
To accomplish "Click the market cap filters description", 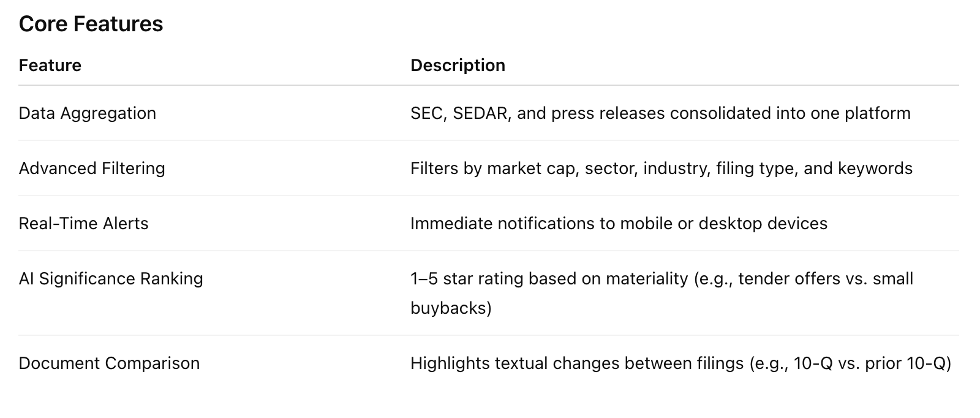I will coord(661,169).
